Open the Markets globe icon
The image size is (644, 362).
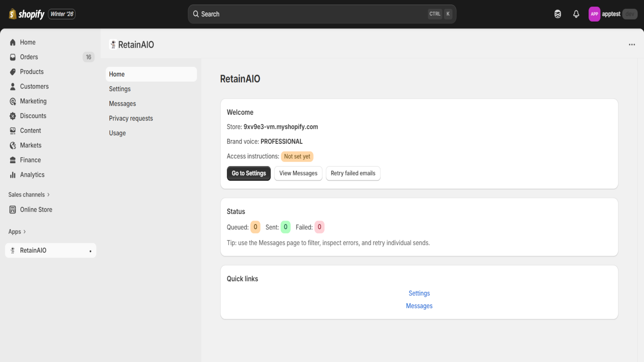[12, 145]
